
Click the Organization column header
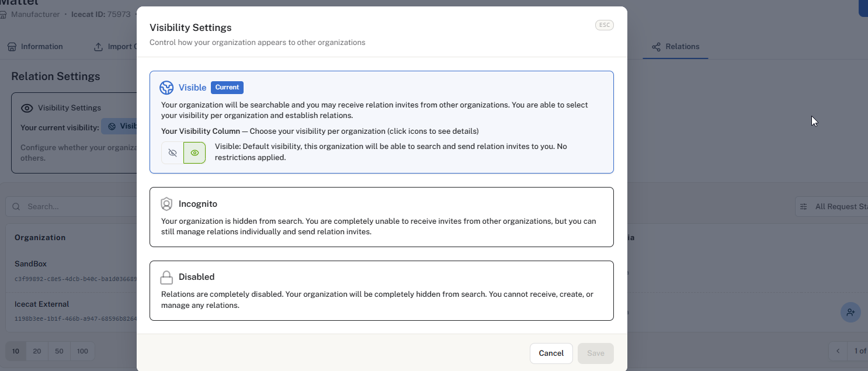(40, 238)
